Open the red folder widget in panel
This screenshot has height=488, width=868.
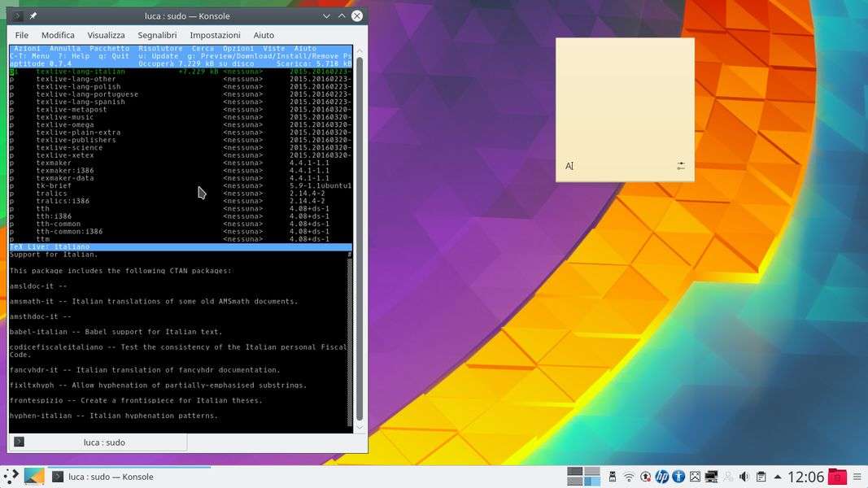pos(838,477)
